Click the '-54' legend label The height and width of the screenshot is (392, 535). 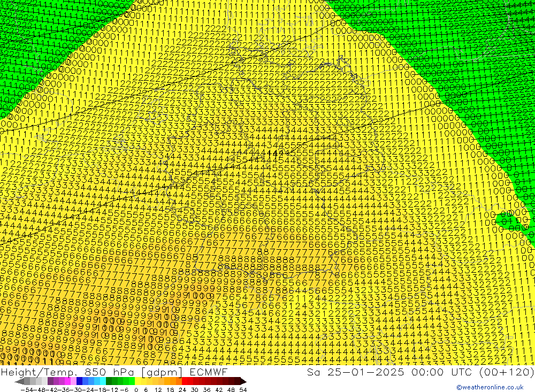(27, 390)
